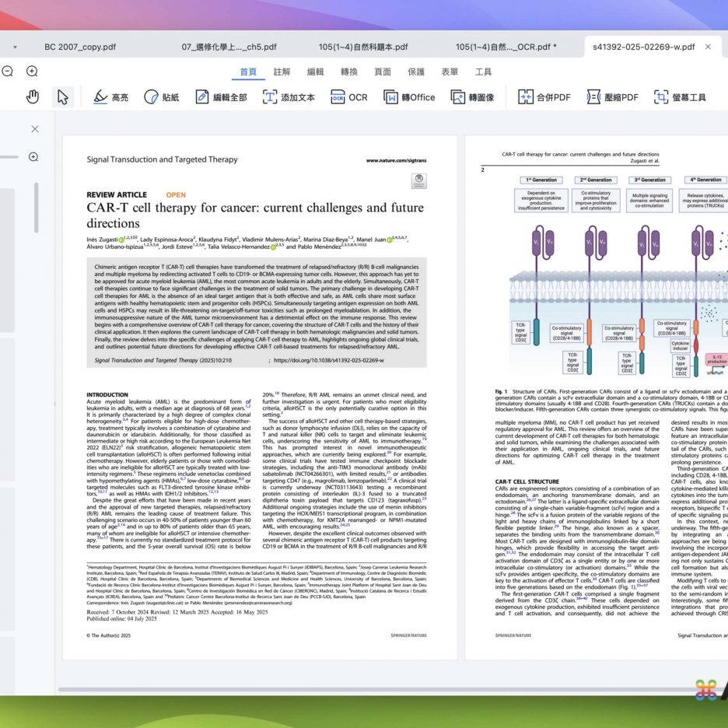Open the 轉換 ribbon tab

(348, 72)
